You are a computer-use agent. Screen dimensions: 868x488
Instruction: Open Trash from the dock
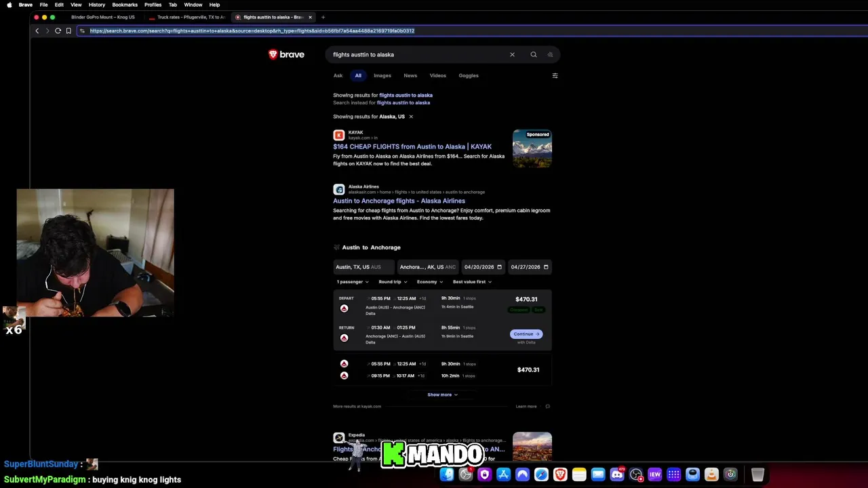[757, 474]
